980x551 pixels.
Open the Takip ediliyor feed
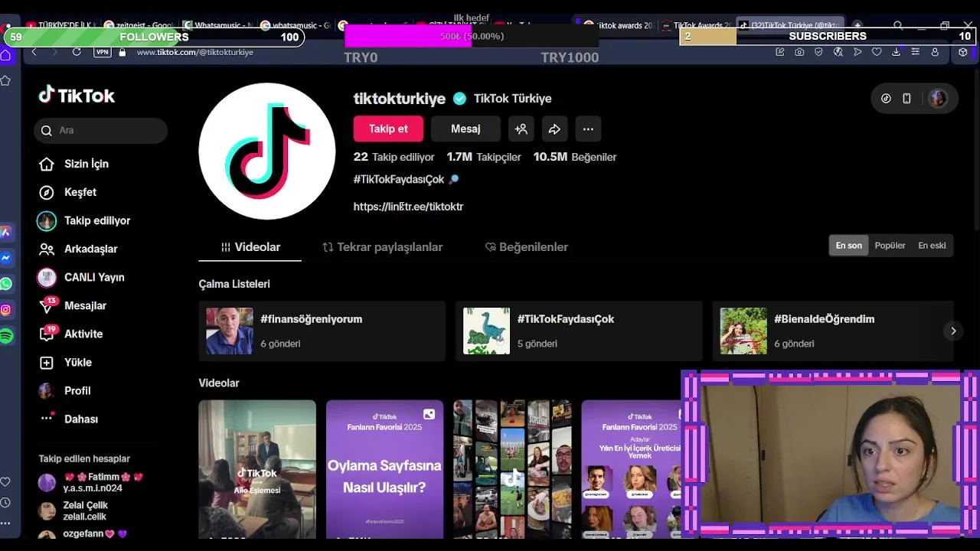[84, 220]
